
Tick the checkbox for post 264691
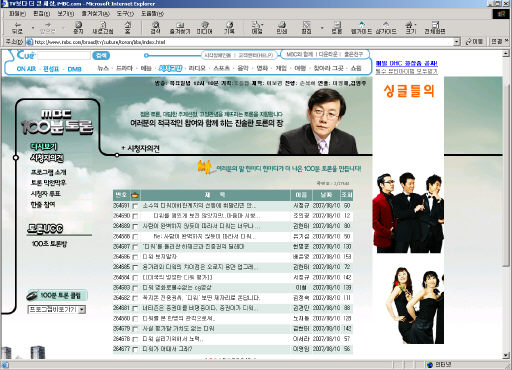135,206
